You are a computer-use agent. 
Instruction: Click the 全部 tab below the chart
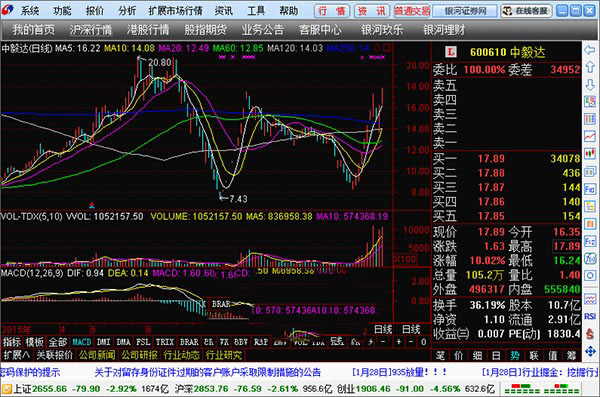[x=58, y=342]
